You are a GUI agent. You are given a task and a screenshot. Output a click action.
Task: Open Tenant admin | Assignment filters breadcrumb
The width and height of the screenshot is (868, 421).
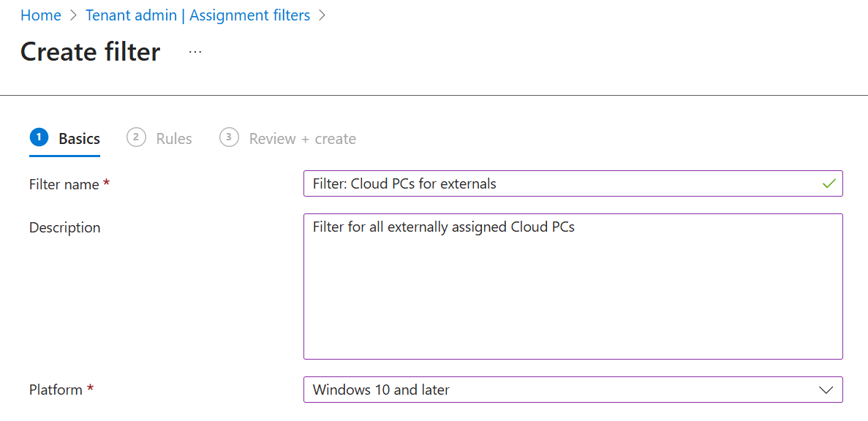click(197, 15)
